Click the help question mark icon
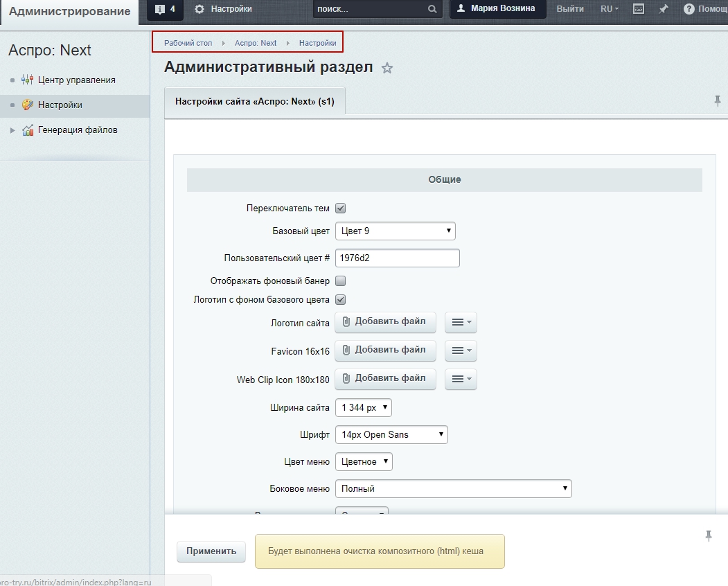 [x=689, y=9]
